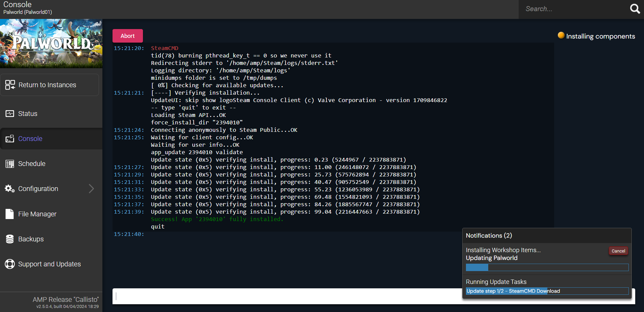Click the green Success fully installed line
This screenshot has height=312, width=644.
point(217,219)
